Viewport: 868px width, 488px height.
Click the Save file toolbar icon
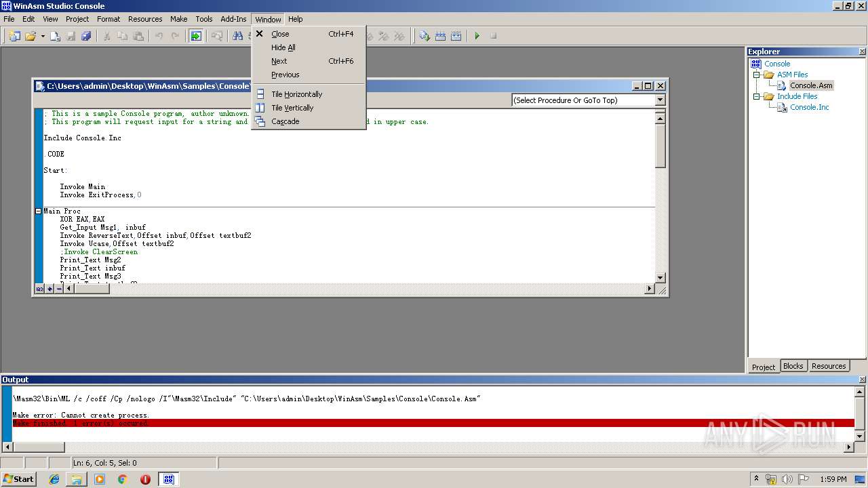tap(71, 36)
